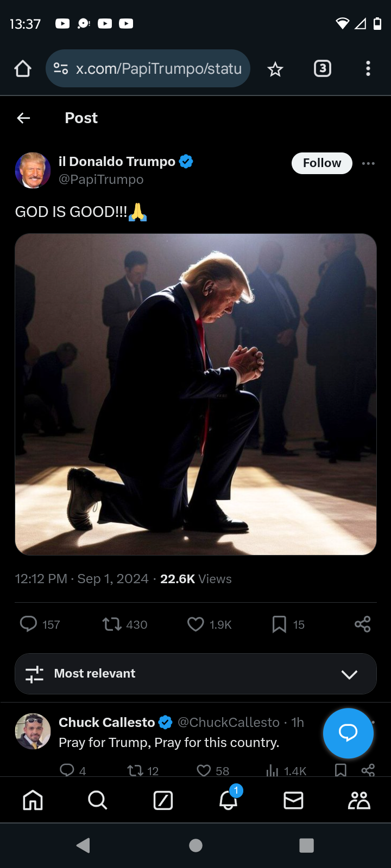Open the Grok slash icon tab
Screen dimensions: 391x868
(163, 800)
